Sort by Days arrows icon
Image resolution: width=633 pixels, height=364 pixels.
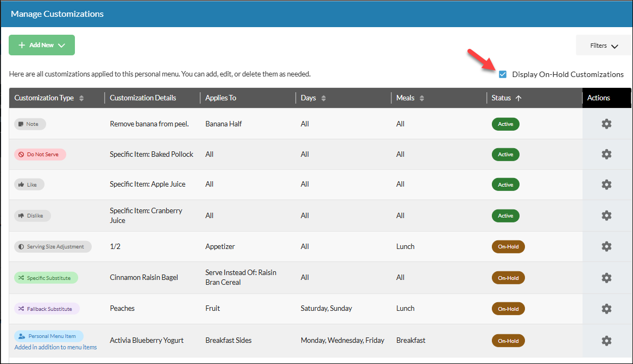pyautogui.click(x=324, y=98)
